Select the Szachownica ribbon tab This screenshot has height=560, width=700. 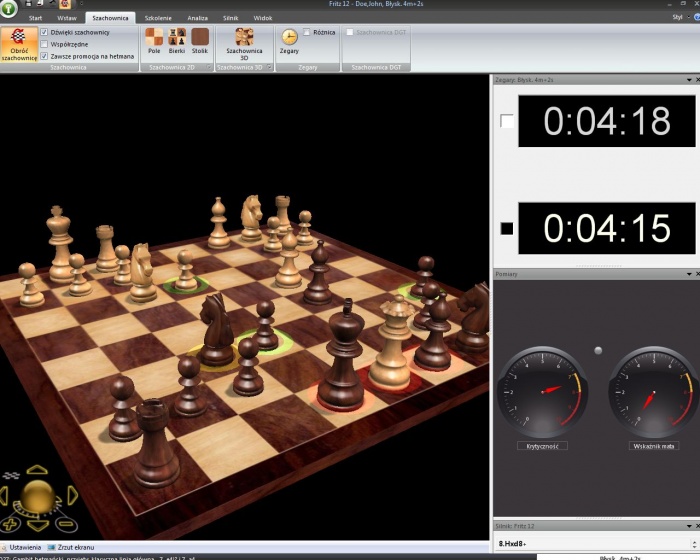(x=110, y=18)
